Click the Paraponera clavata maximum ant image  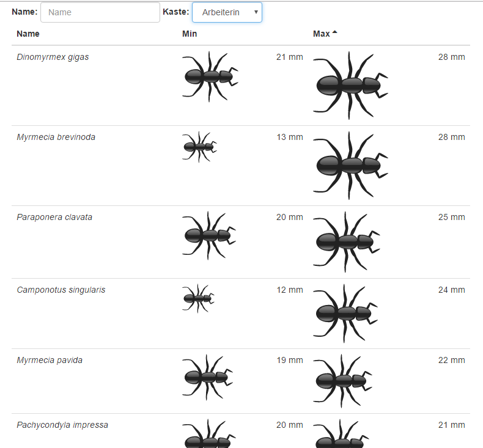347,242
